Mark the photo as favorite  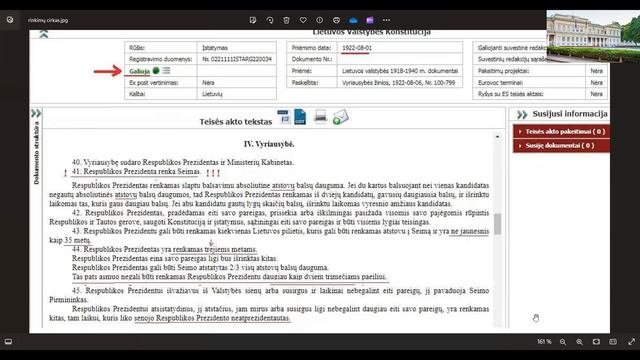[x=303, y=20]
